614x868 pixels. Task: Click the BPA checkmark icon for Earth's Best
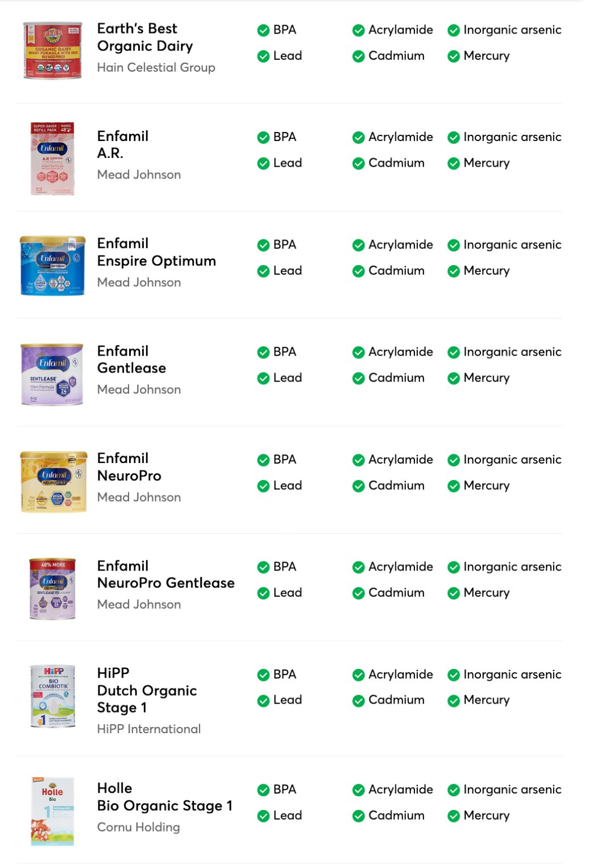[x=263, y=30]
